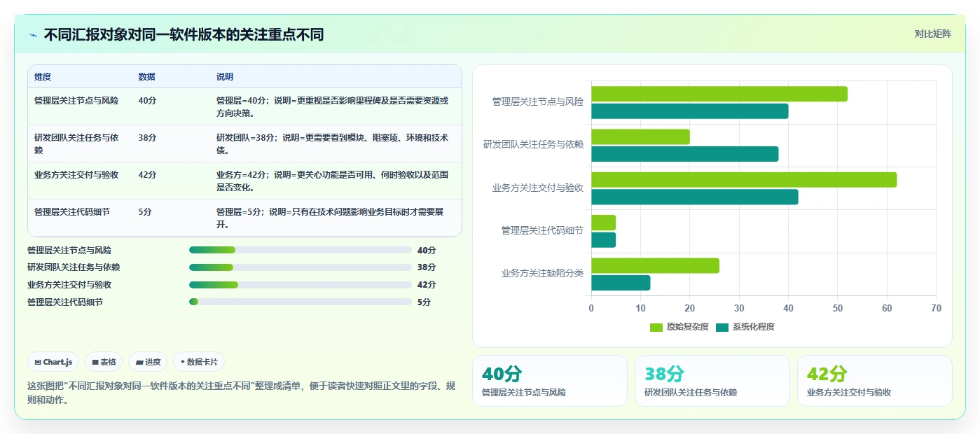
Task: Click the 说明 column header
Action: (x=225, y=76)
